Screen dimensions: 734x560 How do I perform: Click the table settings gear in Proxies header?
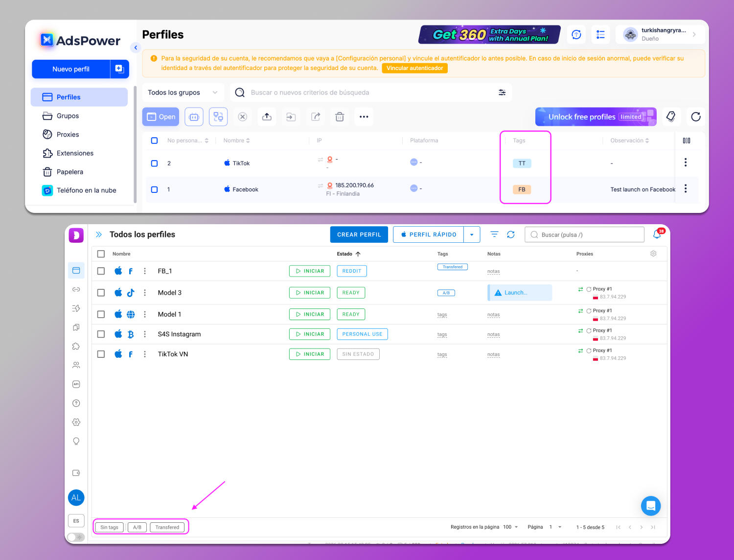[x=653, y=254]
